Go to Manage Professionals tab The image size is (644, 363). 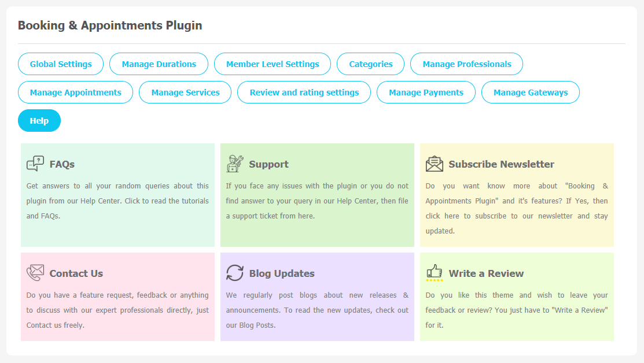[x=467, y=64]
